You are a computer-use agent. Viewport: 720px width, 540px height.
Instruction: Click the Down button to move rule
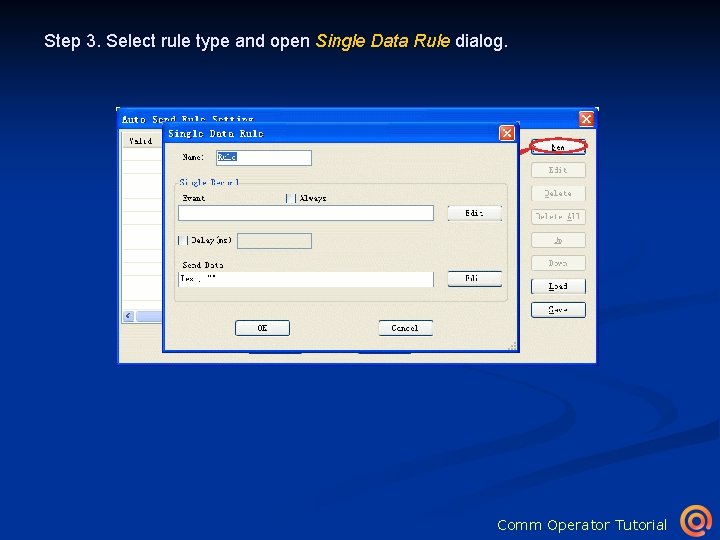pos(558,263)
